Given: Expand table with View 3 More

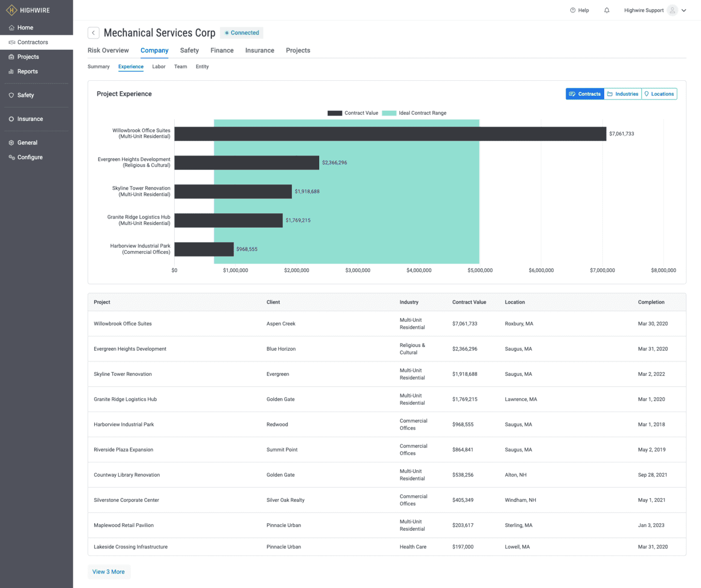Looking at the screenshot, I should 109,572.
